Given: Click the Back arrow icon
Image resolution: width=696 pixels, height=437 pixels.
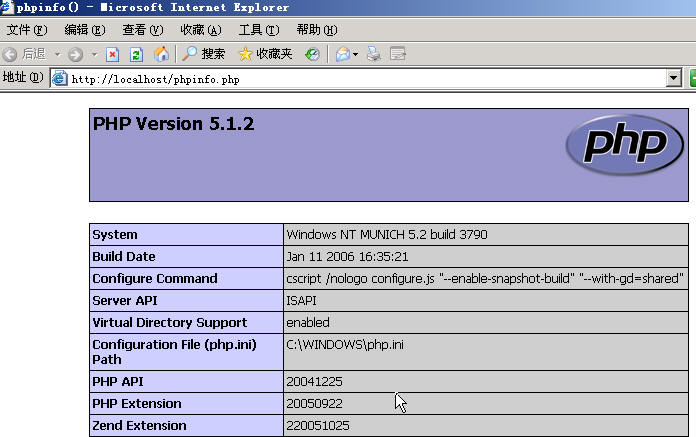Looking at the screenshot, I should tap(10, 55).
